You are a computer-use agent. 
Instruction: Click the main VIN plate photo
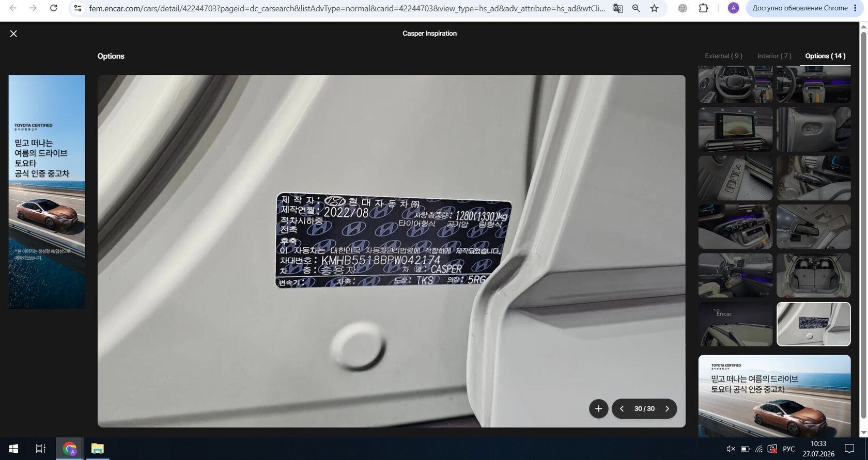click(x=392, y=251)
